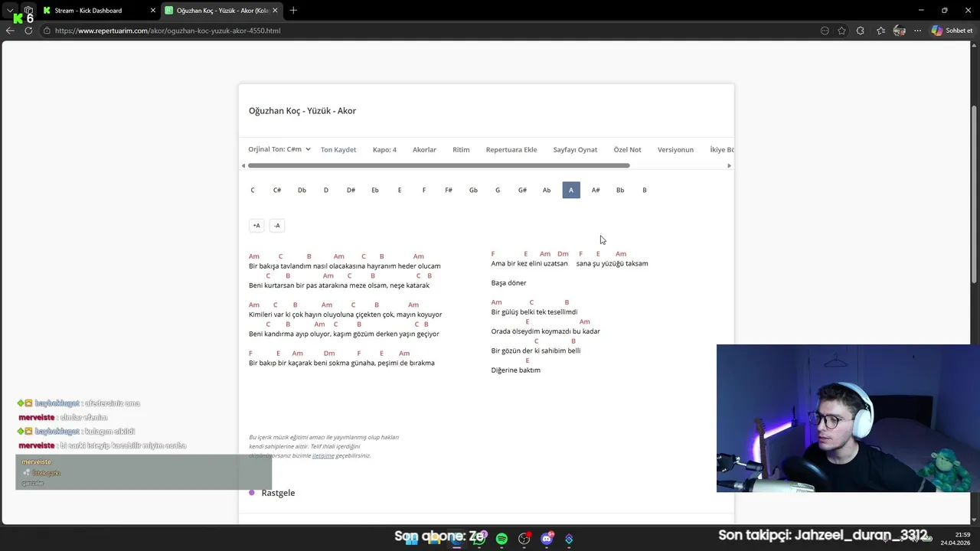980x551 pixels.
Task: Open Versiyonun option
Action: click(x=675, y=150)
